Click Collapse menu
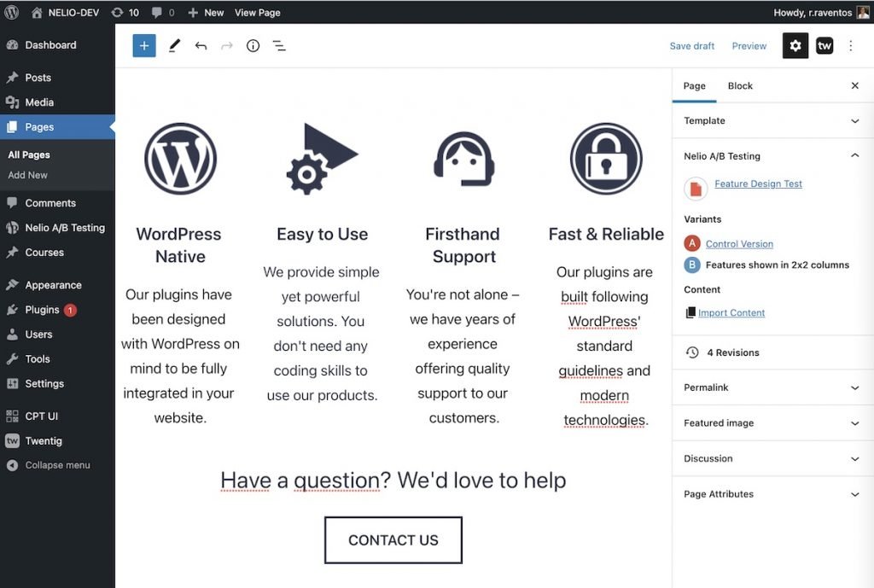 (57, 465)
